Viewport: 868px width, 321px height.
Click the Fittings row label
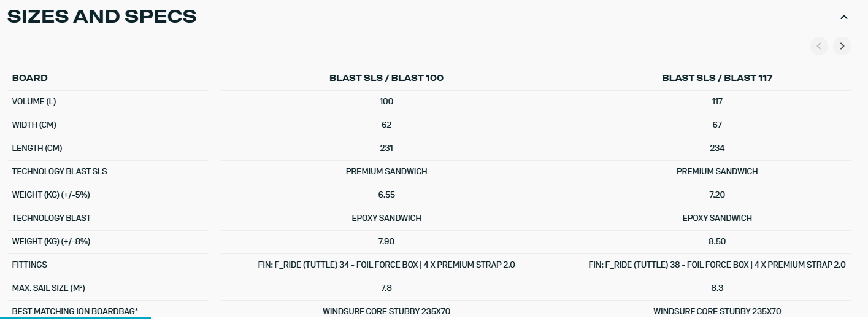29,265
